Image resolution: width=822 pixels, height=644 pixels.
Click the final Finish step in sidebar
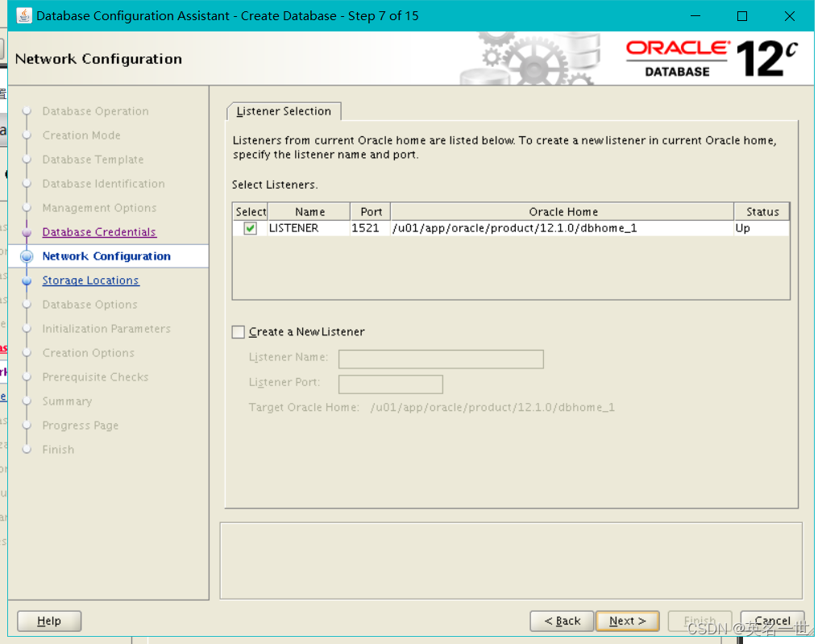click(58, 449)
